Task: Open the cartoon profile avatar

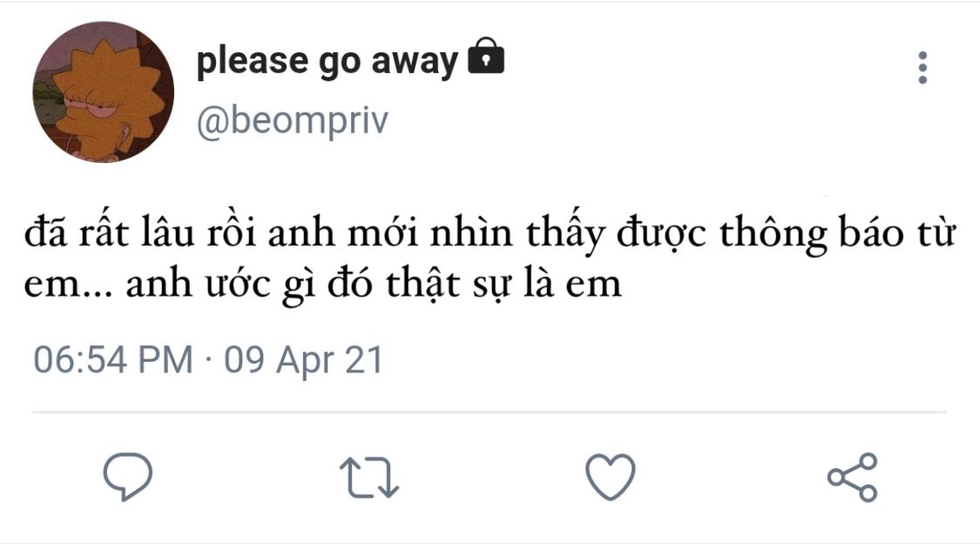Action: 103,92
